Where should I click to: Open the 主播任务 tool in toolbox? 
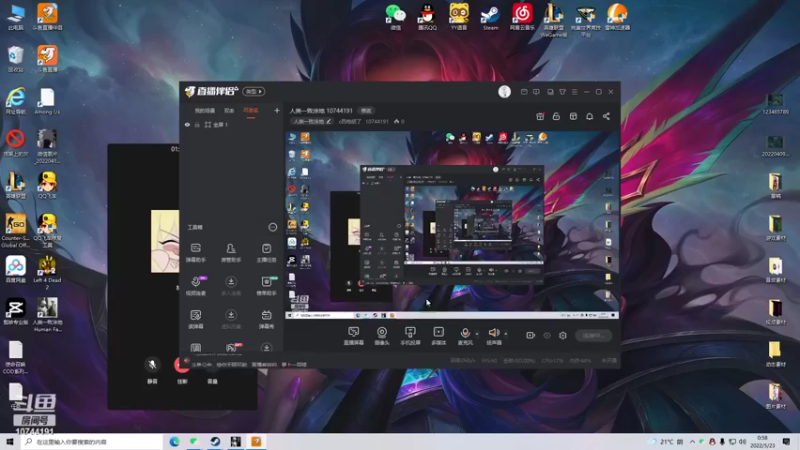(x=266, y=253)
